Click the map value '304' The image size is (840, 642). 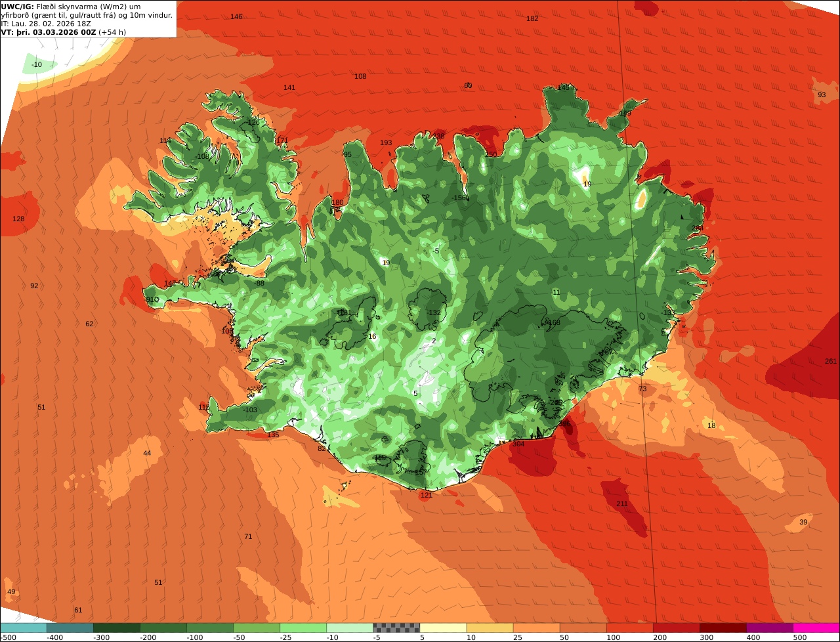tap(518, 444)
